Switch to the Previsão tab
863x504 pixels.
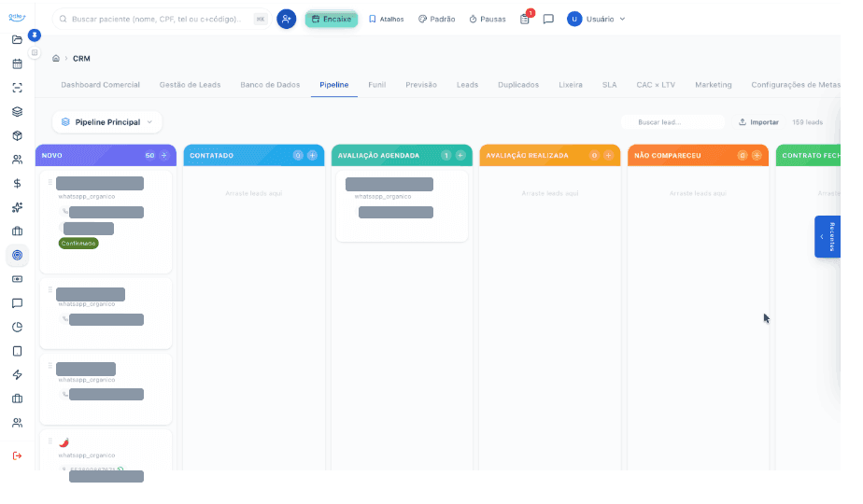421,85
